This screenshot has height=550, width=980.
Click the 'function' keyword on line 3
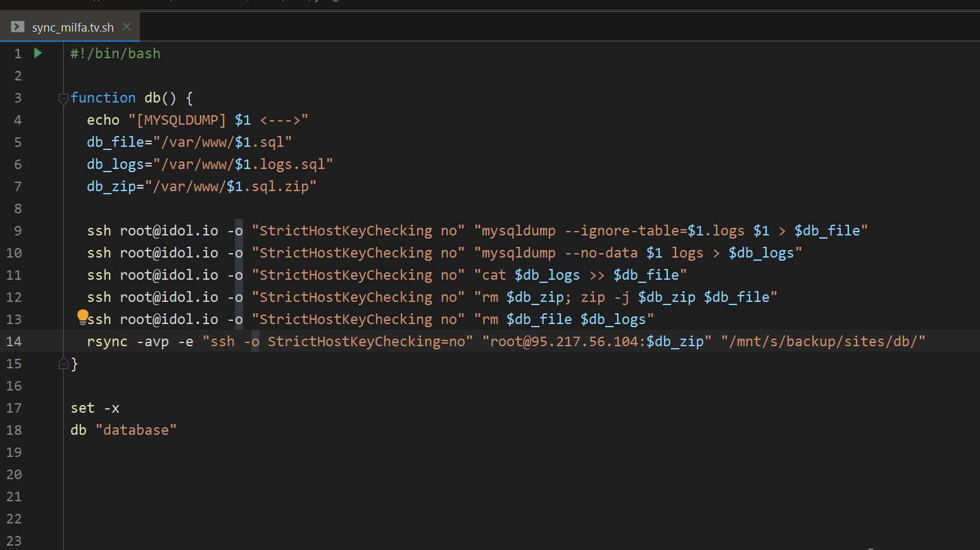click(x=103, y=98)
